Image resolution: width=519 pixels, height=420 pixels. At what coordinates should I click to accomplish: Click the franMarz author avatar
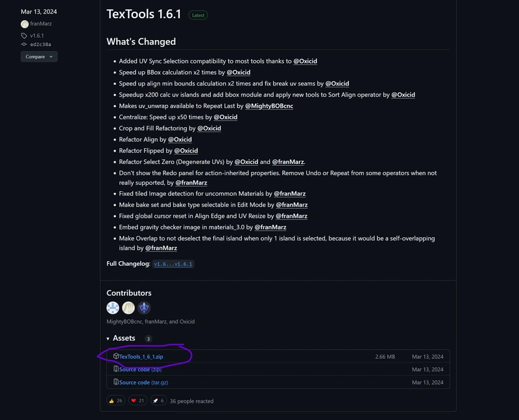point(25,24)
